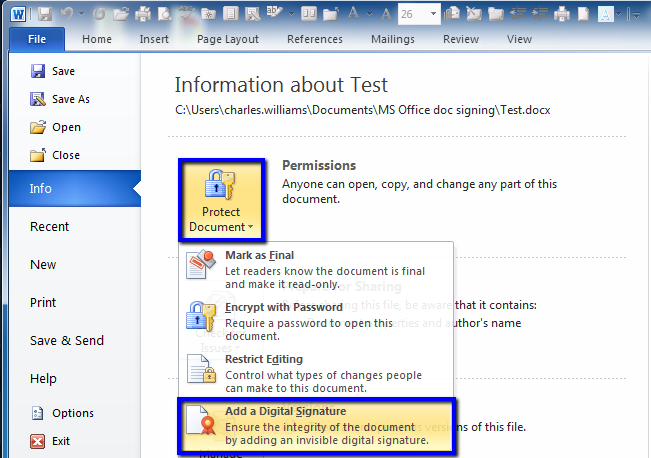
Task: Click the Print Preview magnifier icon
Action: 165,15
